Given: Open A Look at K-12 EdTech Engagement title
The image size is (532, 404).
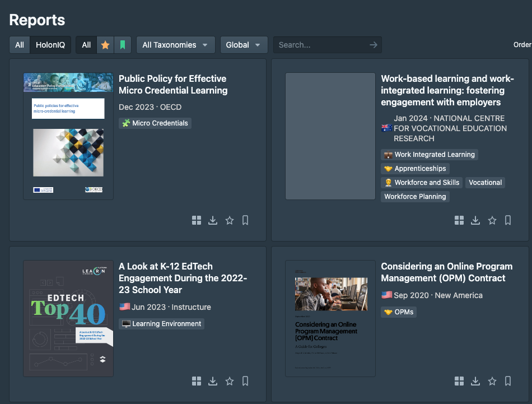Looking at the screenshot, I should [183, 278].
